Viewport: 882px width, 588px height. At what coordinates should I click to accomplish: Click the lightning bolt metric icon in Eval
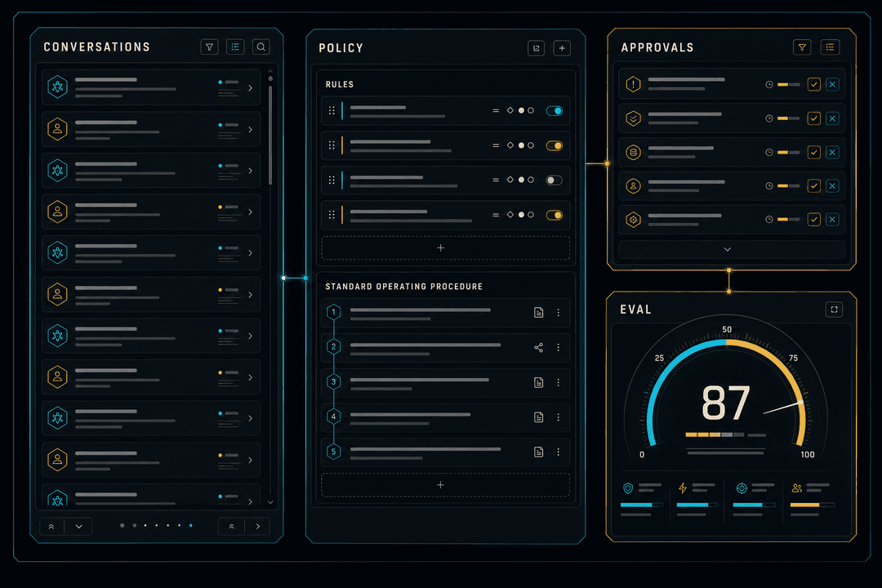coord(683,488)
